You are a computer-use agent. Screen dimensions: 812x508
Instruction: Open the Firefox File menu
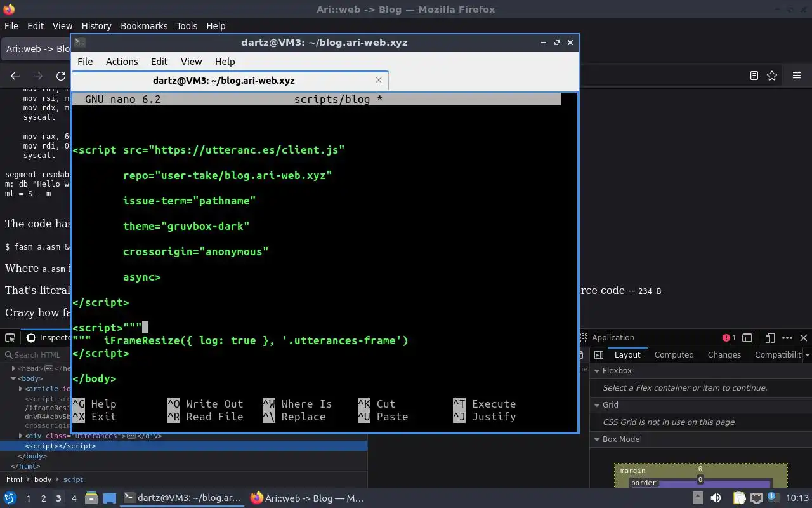pyautogui.click(x=11, y=26)
